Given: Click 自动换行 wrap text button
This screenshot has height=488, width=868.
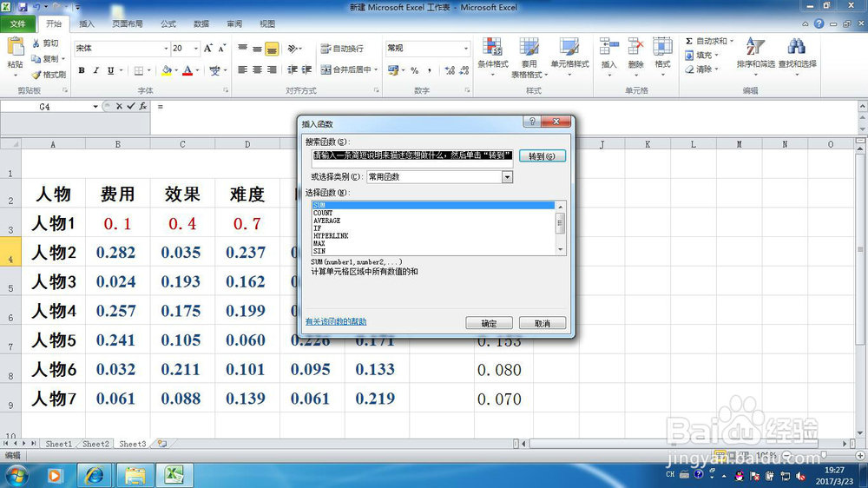Looking at the screenshot, I should click(x=343, y=49).
